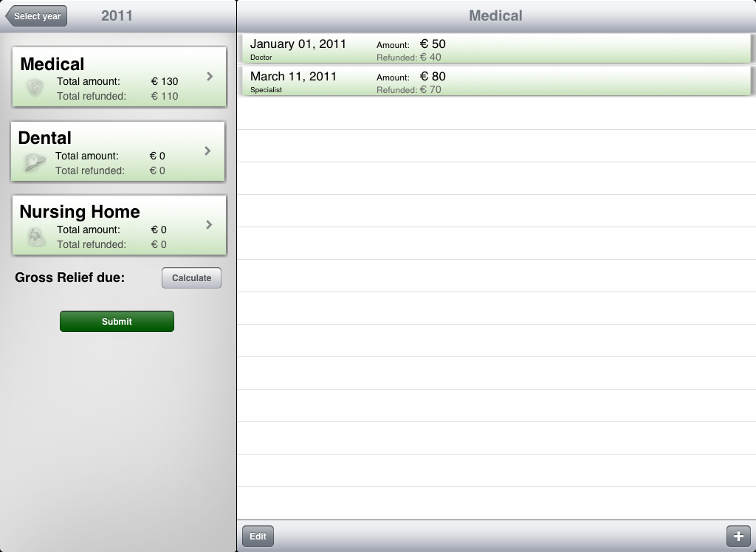Open the January 01, 2011 Doctor entry
Screen dimensions: 756x552
point(298,49)
